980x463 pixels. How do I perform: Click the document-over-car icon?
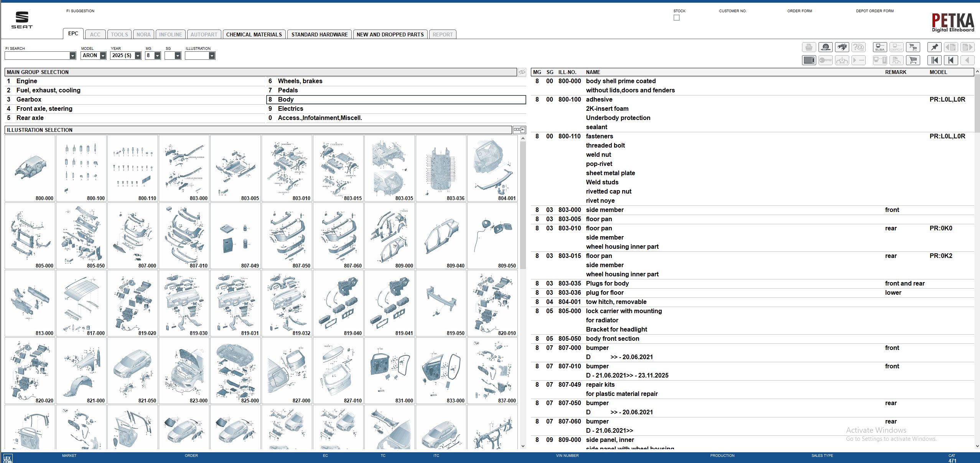coord(896,60)
